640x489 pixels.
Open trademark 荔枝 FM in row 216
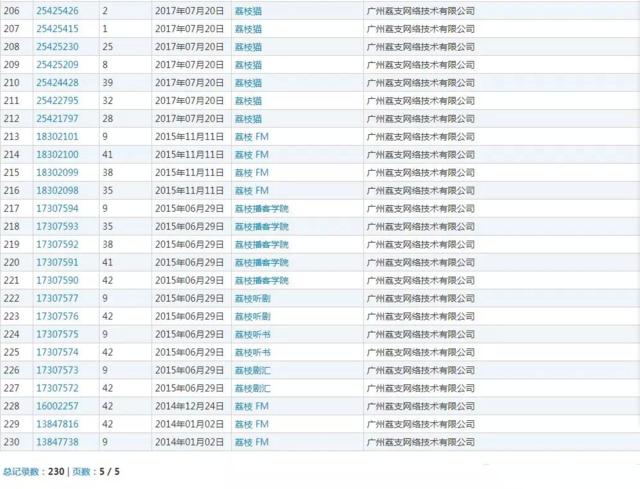(252, 191)
